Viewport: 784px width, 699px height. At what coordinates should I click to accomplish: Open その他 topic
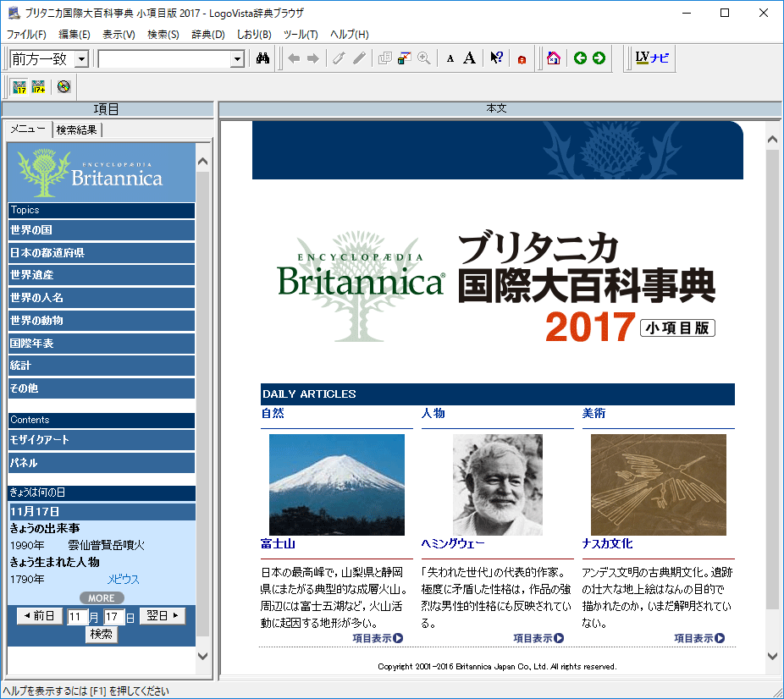pyautogui.click(x=102, y=388)
